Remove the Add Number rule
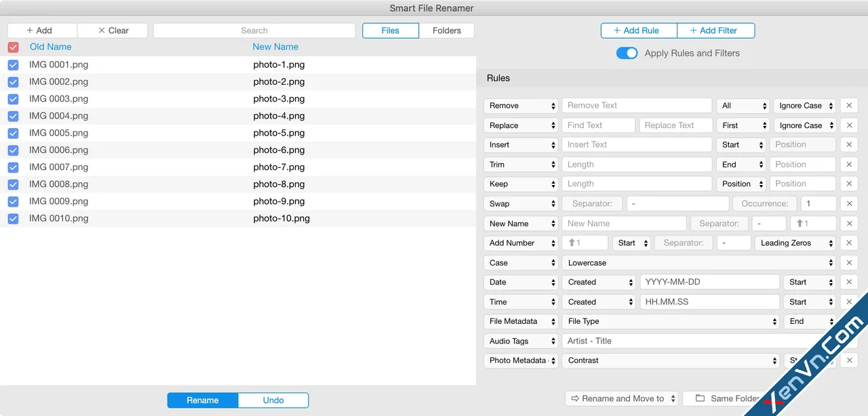 pos(849,243)
